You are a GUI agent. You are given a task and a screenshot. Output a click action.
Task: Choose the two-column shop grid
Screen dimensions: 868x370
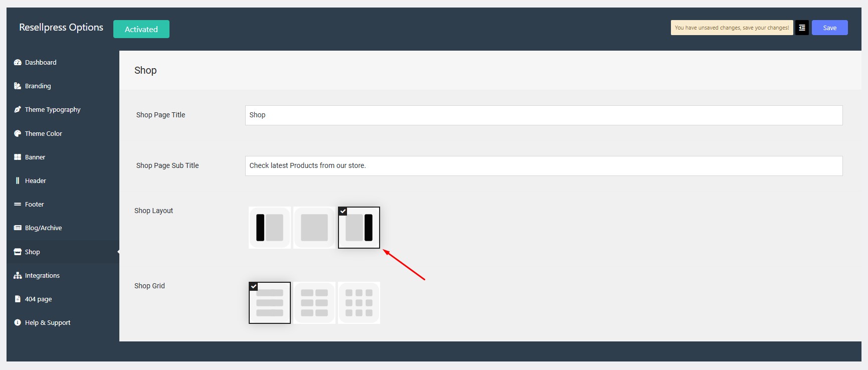(314, 303)
